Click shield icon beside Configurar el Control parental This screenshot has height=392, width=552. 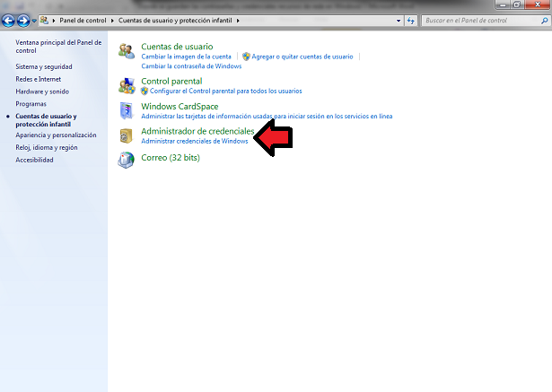click(145, 91)
